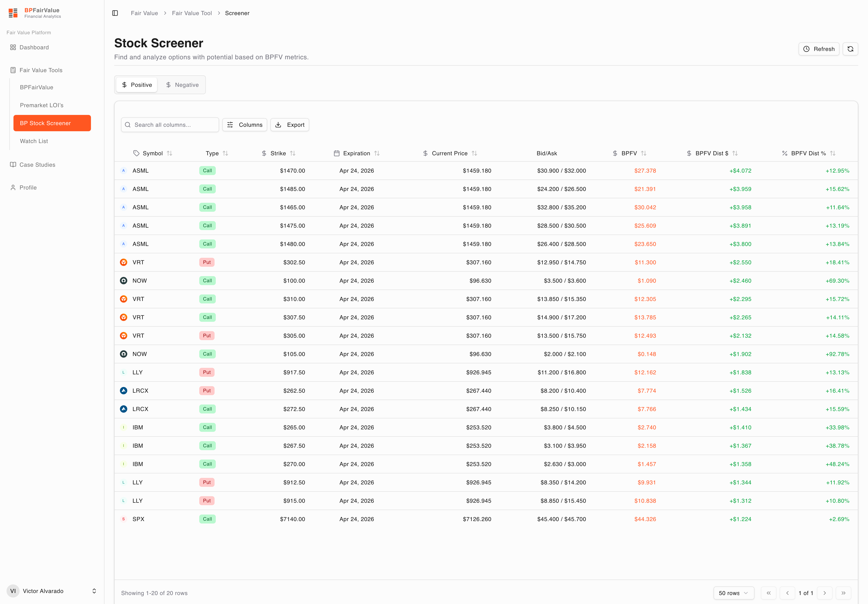Click the VI user avatar

coord(13,591)
